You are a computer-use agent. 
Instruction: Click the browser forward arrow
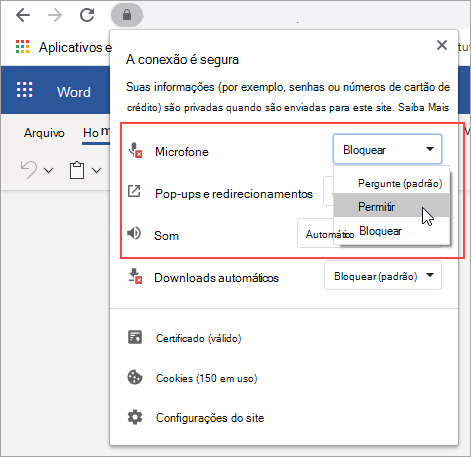[x=55, y=15]
